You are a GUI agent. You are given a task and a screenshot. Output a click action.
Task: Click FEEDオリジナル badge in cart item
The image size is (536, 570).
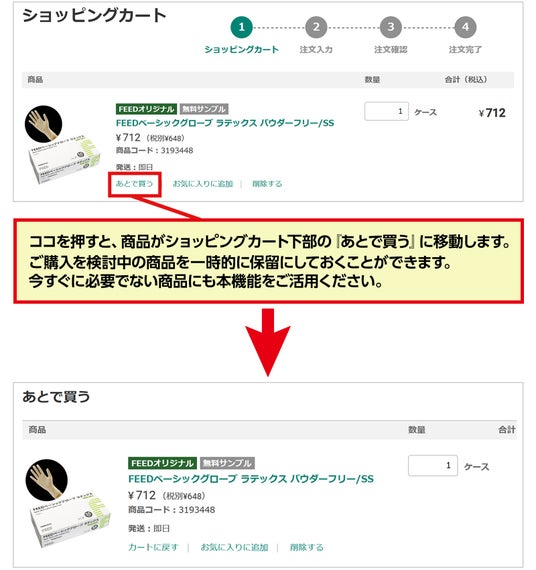[146, 109]
